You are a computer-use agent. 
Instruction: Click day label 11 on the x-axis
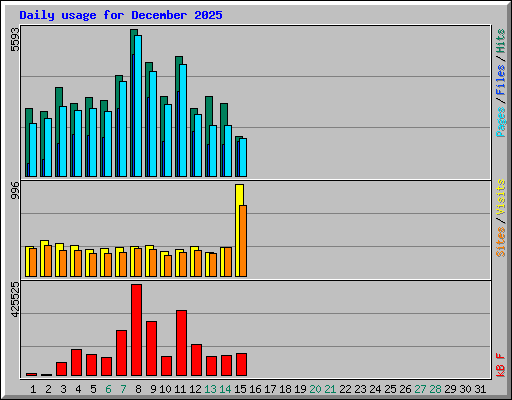[x=180, y=389]
